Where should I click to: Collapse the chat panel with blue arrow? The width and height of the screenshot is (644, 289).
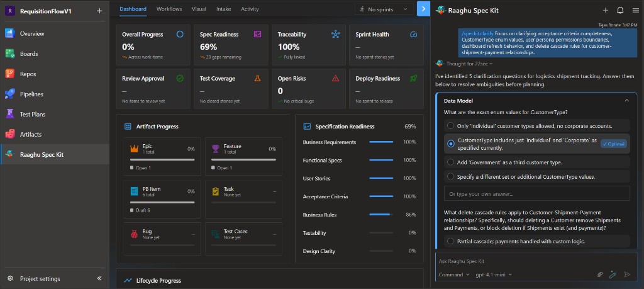[423, 9]
